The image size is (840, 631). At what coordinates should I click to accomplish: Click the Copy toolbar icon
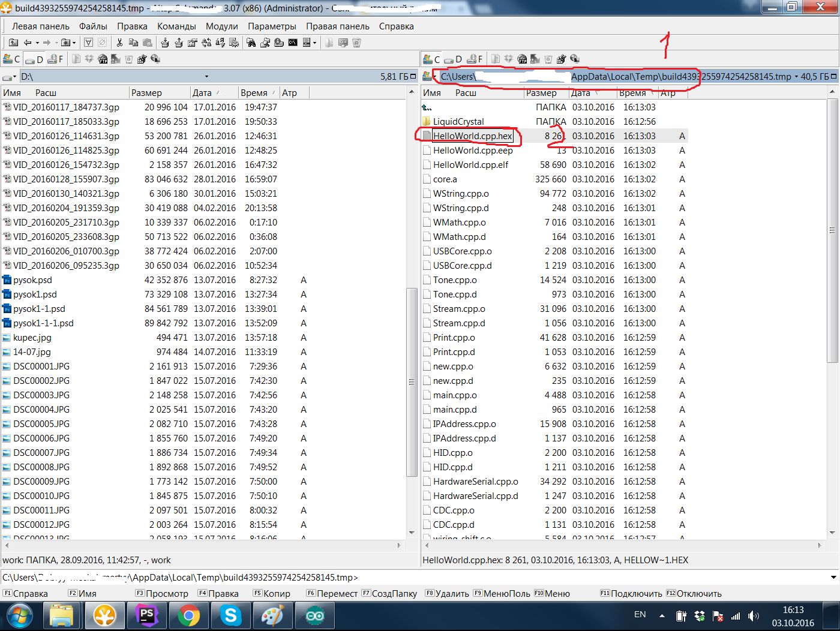point(133,43)
